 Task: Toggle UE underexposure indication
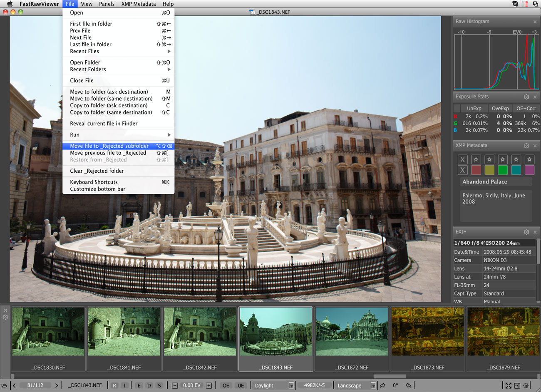click(x=241, y=385)
